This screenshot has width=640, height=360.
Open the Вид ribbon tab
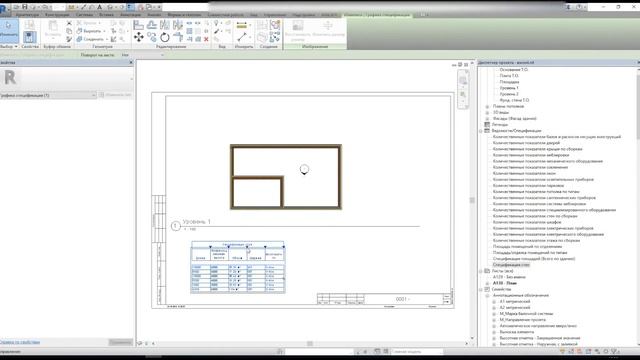click(x=254, y=15)
